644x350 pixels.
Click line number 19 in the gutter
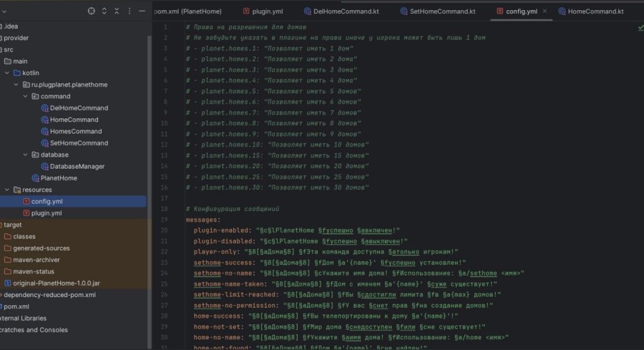(x=164, y=220)
